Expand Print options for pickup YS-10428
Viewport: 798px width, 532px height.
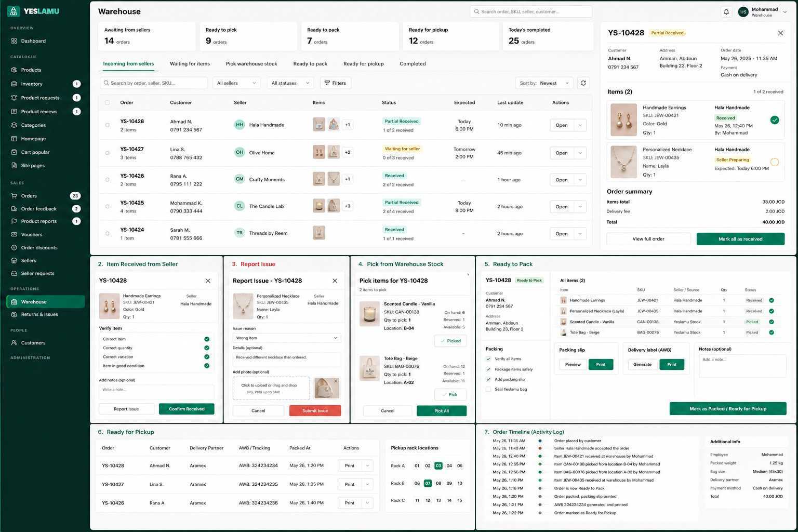[368, 465]
